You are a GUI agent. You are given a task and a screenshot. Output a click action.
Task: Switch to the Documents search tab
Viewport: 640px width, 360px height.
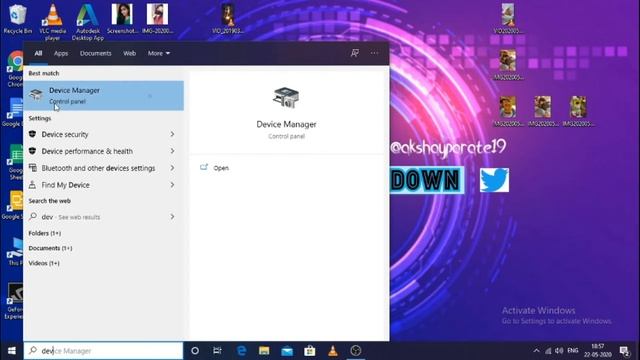pyautogui.click(x=96, y=53)
